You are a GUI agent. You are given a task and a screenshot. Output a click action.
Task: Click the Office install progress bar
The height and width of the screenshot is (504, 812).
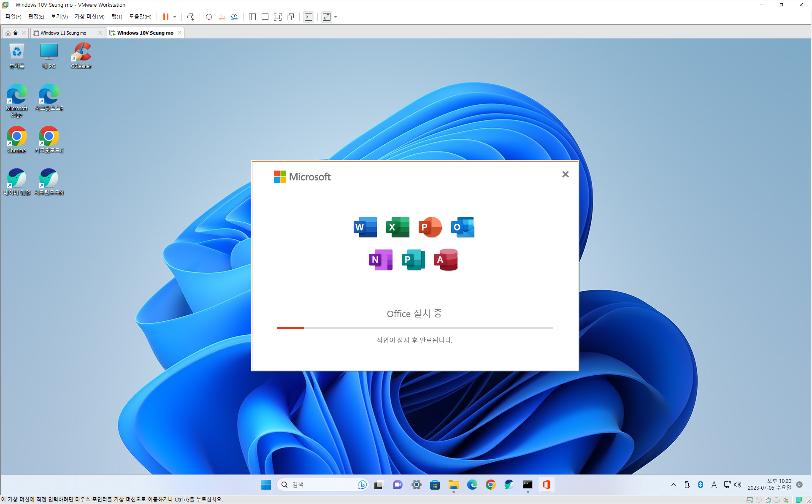[414, 328]
